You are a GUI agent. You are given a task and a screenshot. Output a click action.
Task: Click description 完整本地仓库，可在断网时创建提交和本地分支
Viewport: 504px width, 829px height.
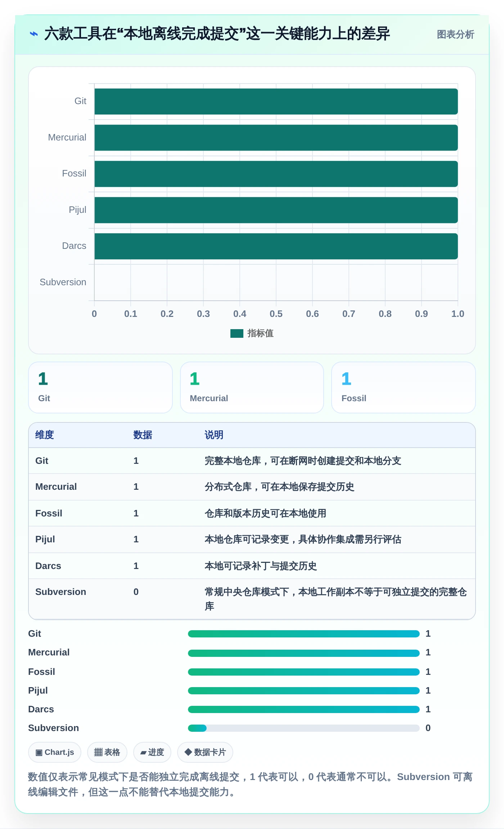303,461
